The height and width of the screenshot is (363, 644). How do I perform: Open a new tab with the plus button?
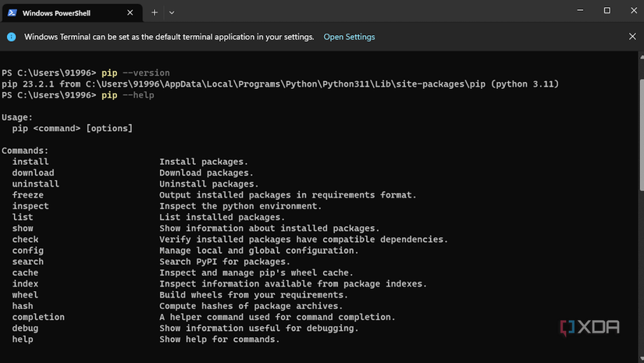(x=155, y=12)
